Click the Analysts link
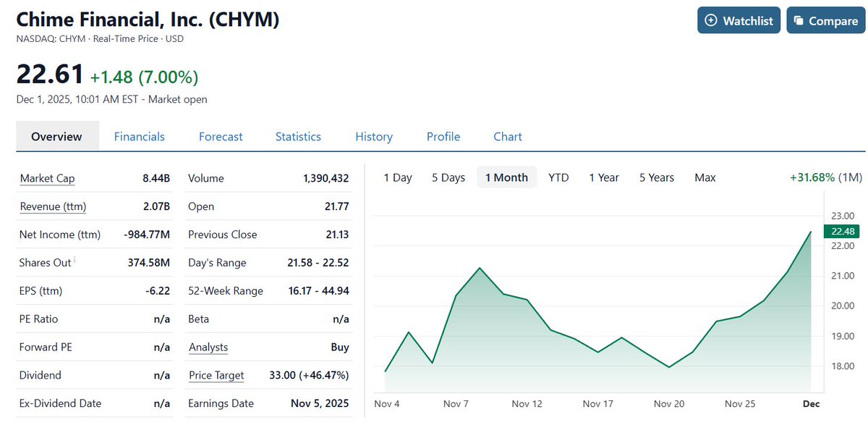 coord(208,347)
